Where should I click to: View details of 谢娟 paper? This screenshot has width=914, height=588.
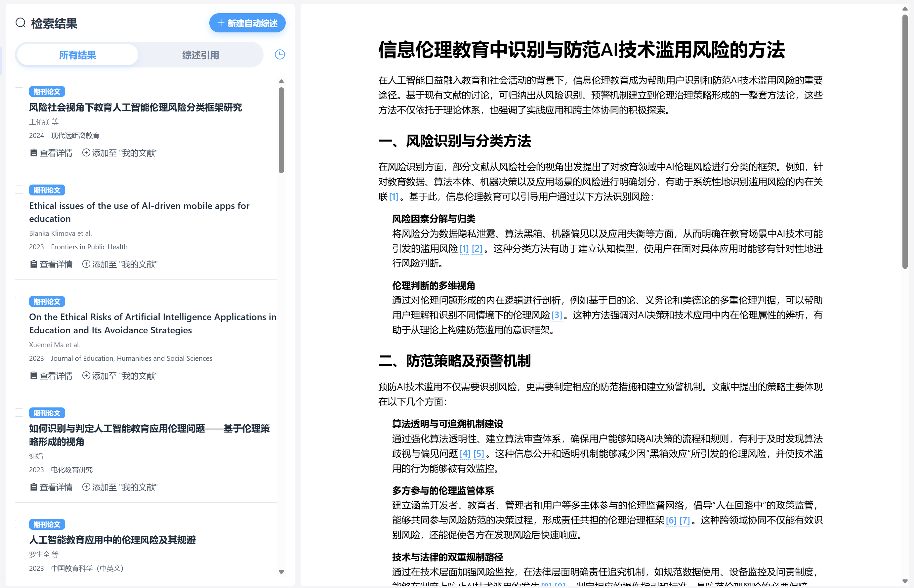(x=51, y=487)
